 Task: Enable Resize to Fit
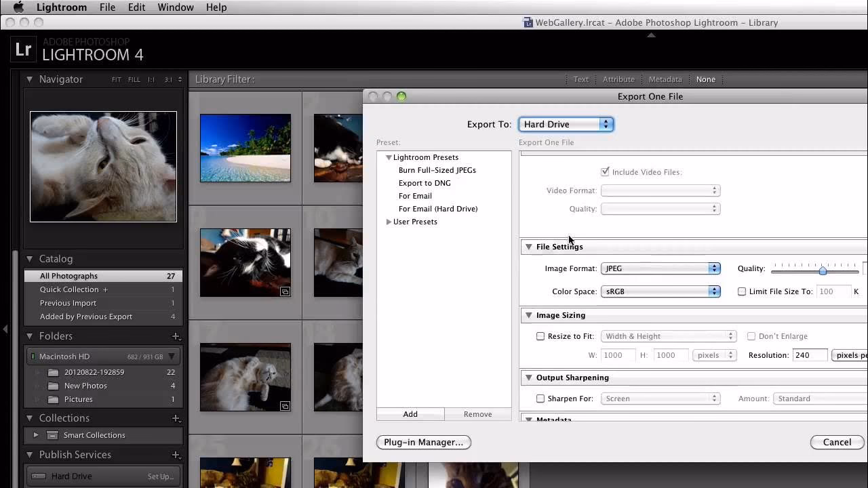point(540,336)
